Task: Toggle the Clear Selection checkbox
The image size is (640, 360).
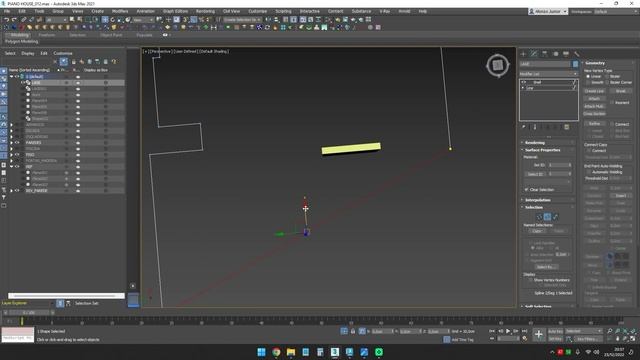Action: pyautogui.click(x=527, y=189)
